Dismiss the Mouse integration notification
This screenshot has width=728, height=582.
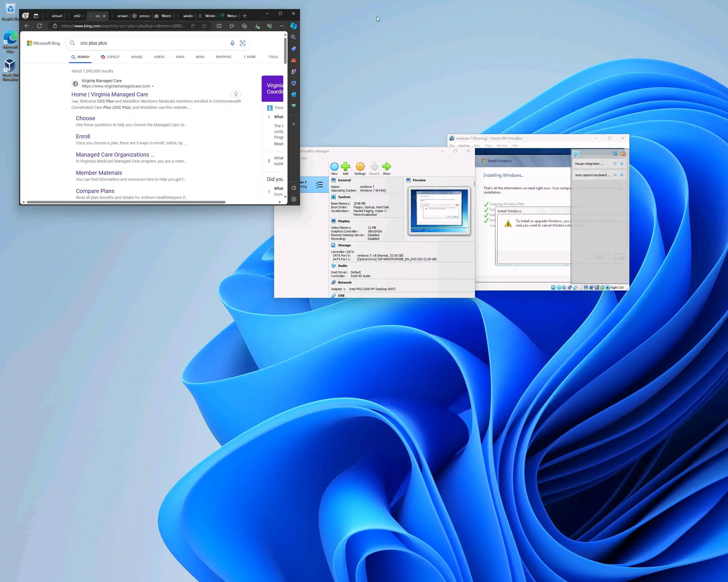click(622, 164)
